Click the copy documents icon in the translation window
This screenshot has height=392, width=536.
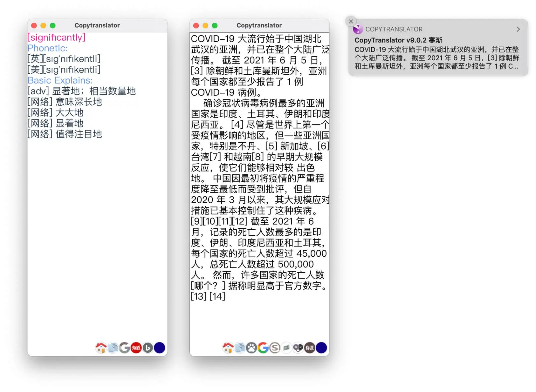240,348
